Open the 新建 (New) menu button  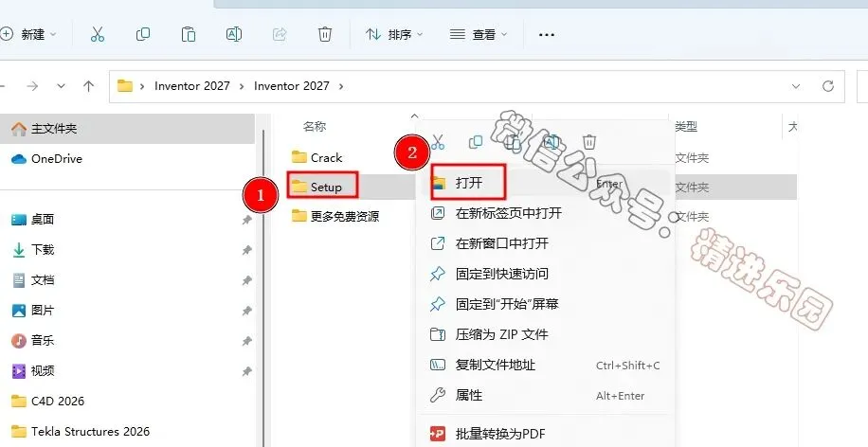[28, 34]
